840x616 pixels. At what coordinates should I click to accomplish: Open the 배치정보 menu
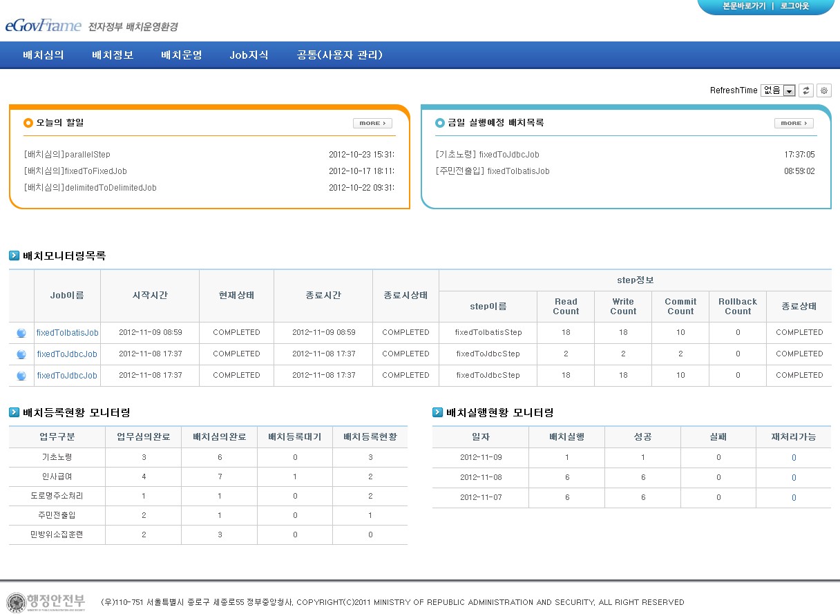click(113, 55)
